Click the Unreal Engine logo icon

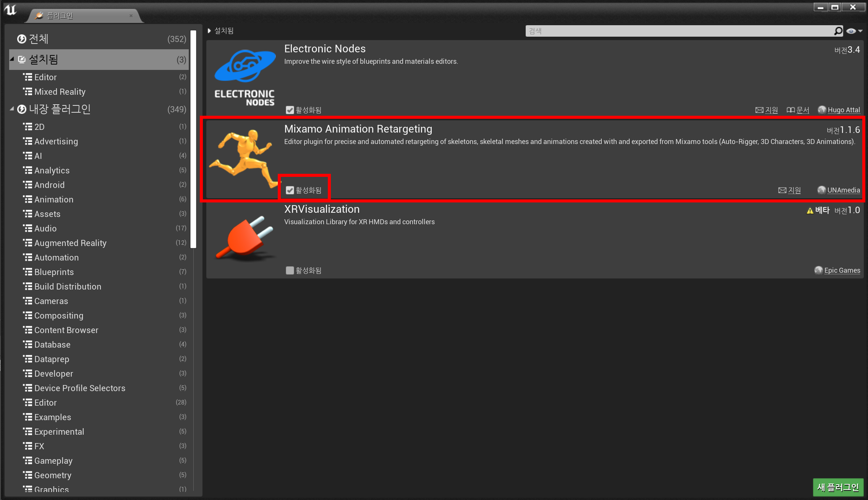11,10
